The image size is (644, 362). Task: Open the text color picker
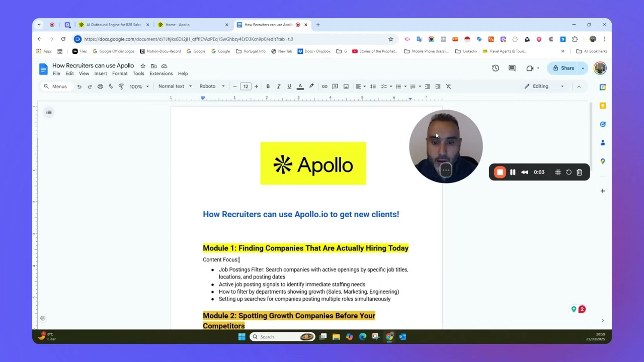pyautogui.click(x=300, y=86)
